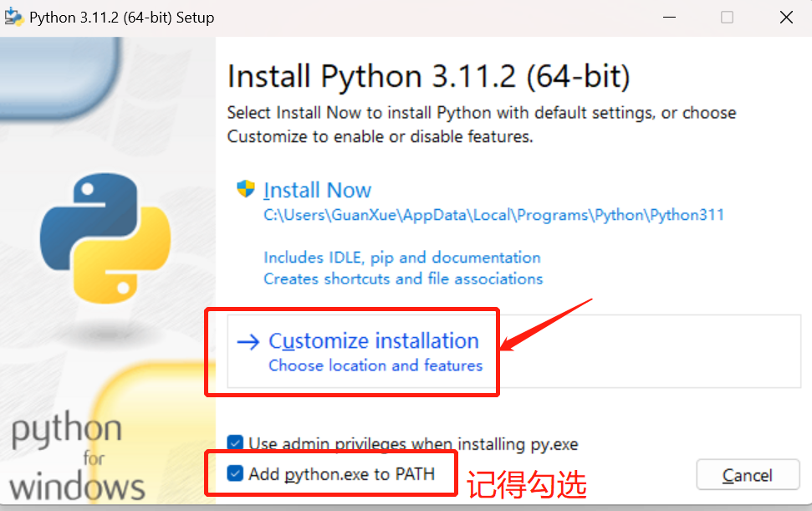Image resolution: width=812 pixels, height=511 pixels.
Task: Click the default install path text
Action: tap(493, 215)
